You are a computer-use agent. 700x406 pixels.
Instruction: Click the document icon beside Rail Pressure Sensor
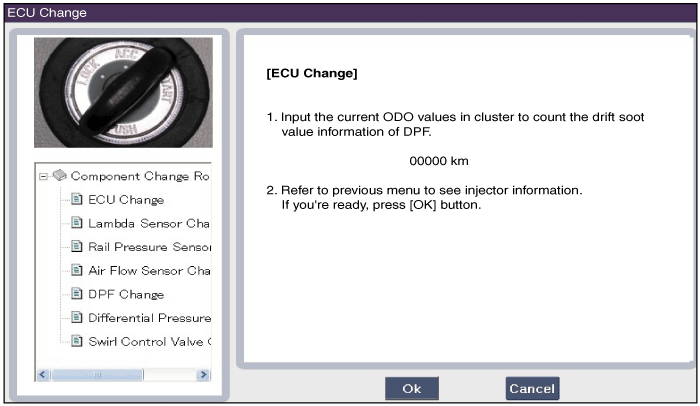(x=77, y=246)
